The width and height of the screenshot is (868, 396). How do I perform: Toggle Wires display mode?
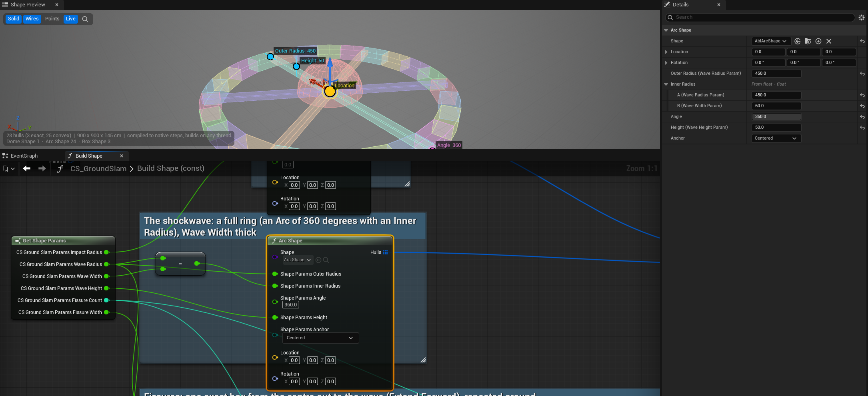[x=32, y=19]
